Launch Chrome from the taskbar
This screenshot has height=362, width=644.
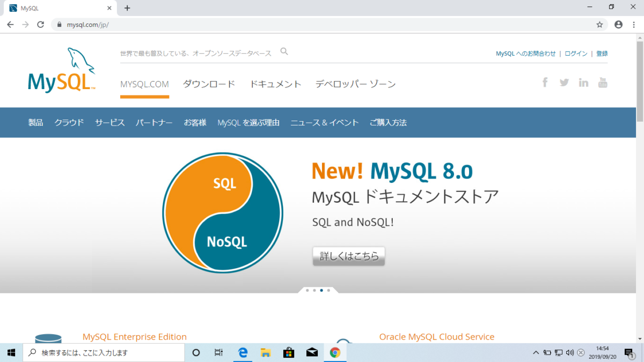click(x=335, y=352)
